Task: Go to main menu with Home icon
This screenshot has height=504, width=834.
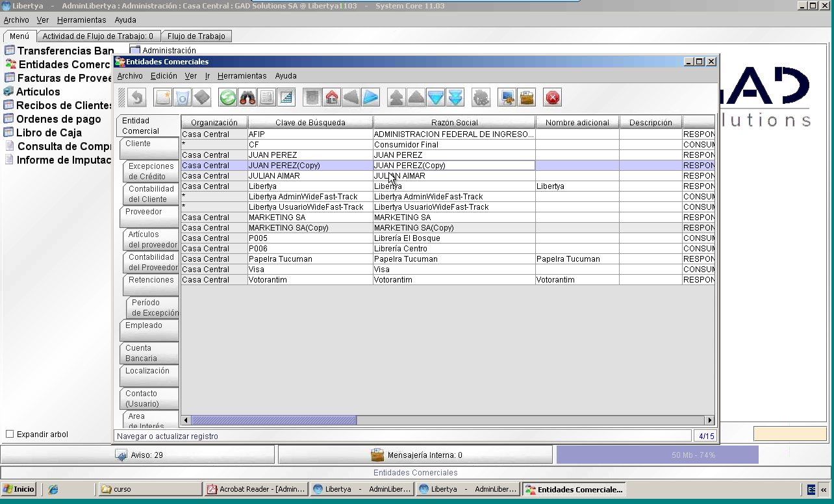Action: [332, 97]
